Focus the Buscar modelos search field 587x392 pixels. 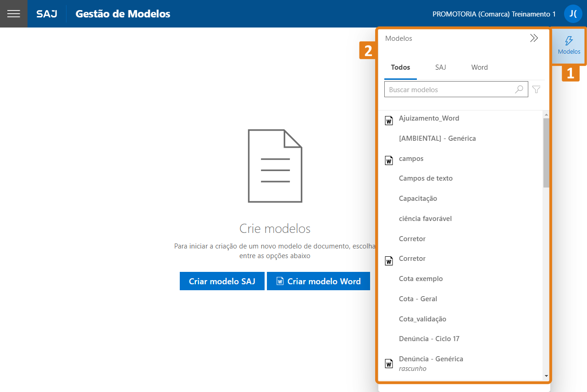pyautogui.click(x=449, y=90)
